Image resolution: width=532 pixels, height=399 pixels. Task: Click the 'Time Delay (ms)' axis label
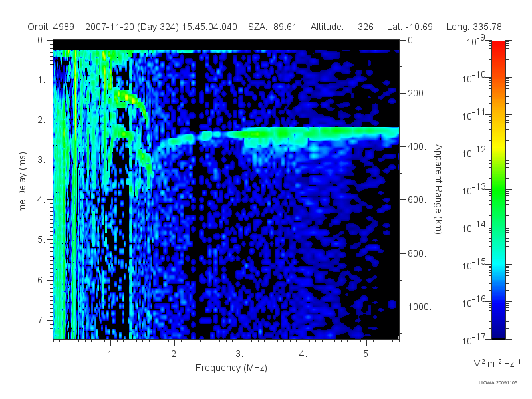coord(23,186)
